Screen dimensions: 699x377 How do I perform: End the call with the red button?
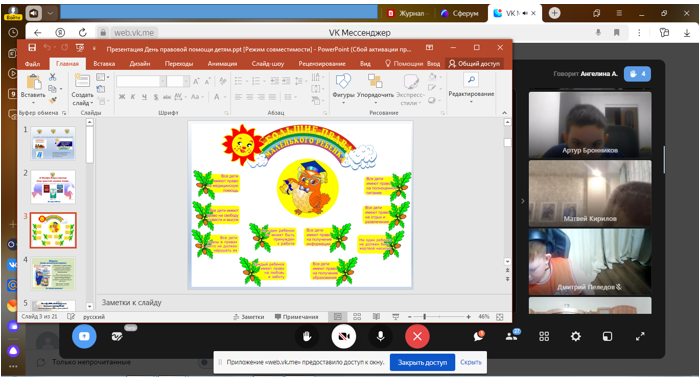tap(417, 336)
